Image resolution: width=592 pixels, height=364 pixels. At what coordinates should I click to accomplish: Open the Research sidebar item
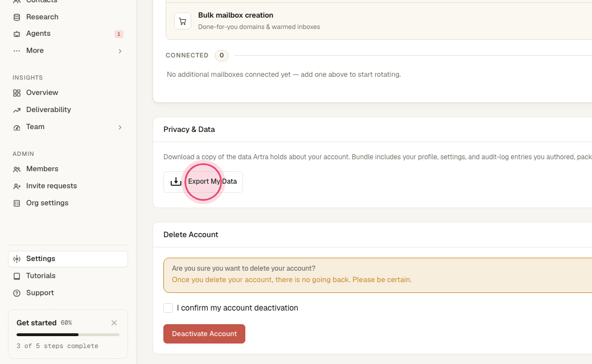point(68,17)
